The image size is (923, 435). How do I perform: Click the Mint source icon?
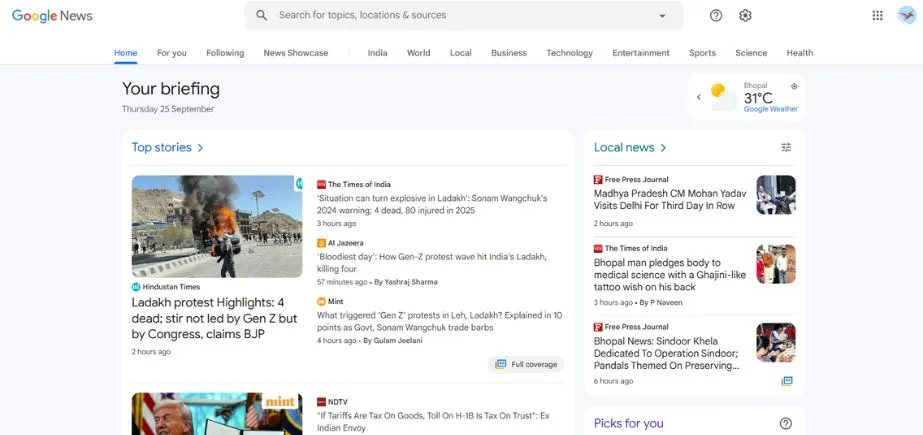pyautogui.click(x=321, y=301)
